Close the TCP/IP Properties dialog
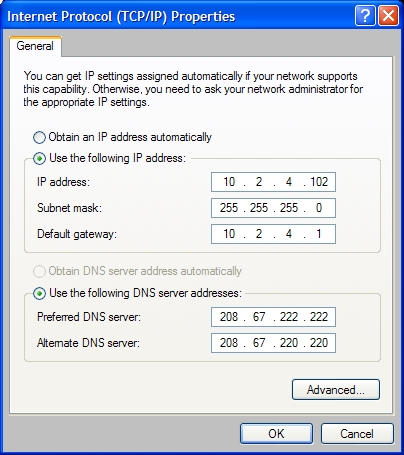The width and height of the screenshot is (404, 455). (x=388, y=16)
